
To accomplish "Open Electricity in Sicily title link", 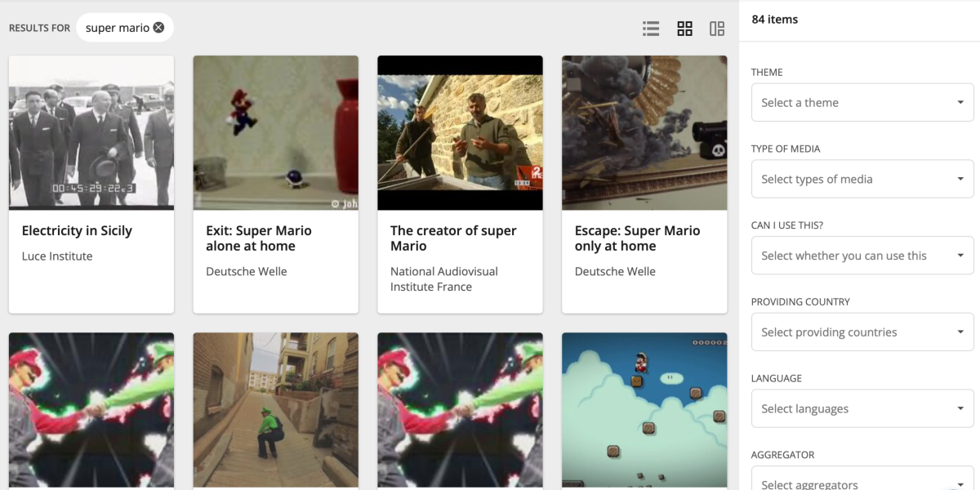I will [77, 231].
